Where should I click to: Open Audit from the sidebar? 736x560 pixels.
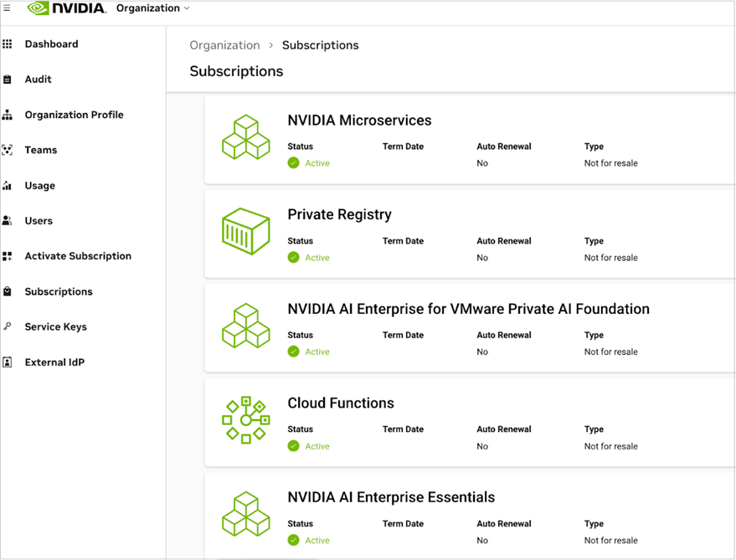[x=38, y=80]
